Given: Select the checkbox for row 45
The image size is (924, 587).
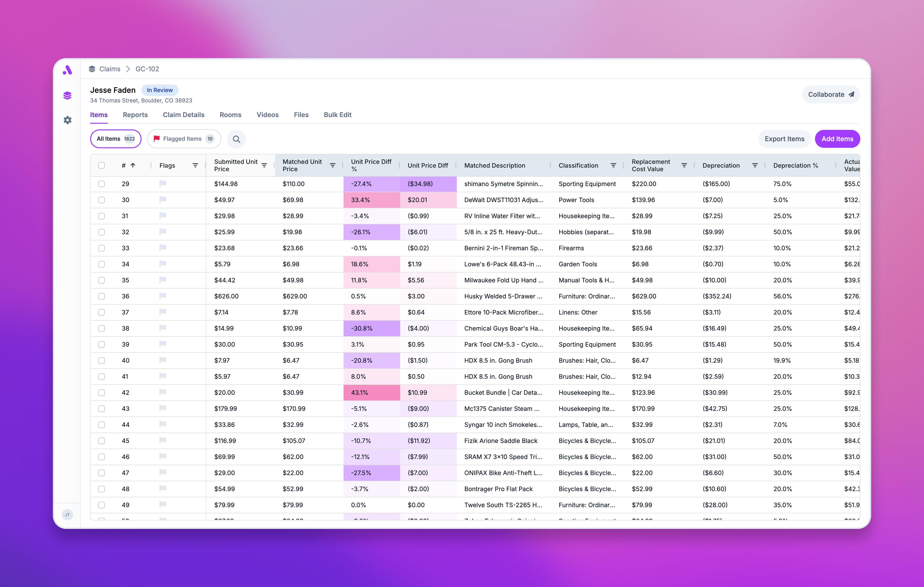Looking at the screenshot, I should pyautogui.click(x=101, y=441).
